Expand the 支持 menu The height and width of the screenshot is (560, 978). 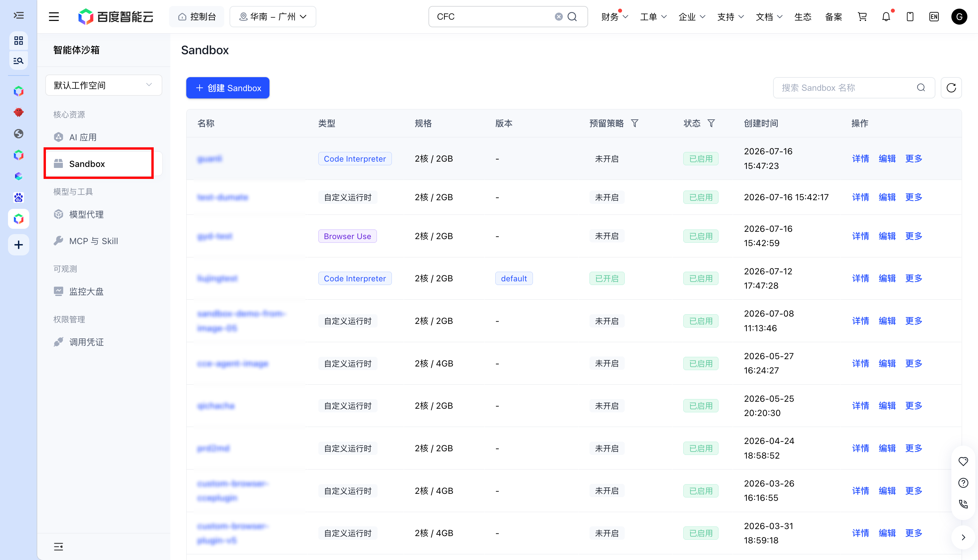tap(730, 17)
